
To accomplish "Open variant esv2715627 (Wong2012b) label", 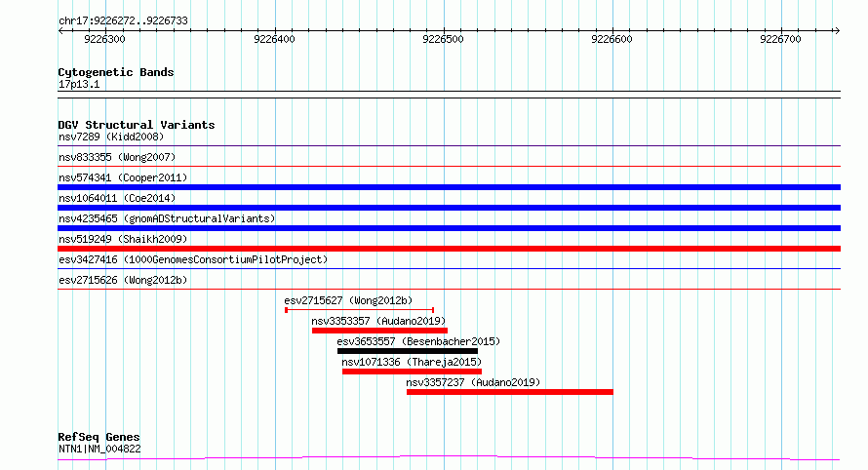I will (348, 300).
